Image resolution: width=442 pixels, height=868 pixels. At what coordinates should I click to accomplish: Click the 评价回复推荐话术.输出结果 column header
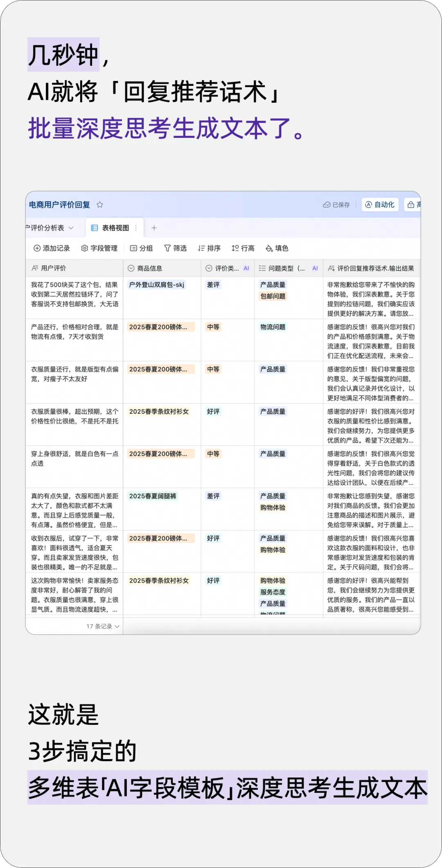371,268
